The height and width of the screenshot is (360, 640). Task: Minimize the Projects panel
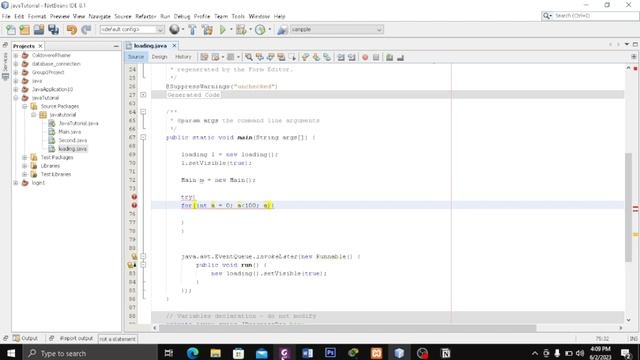click(116, 46)
